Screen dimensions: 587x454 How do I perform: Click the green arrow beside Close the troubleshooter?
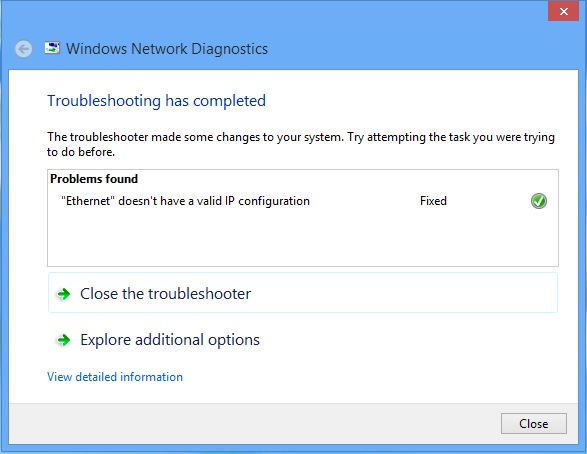[64, 294]
